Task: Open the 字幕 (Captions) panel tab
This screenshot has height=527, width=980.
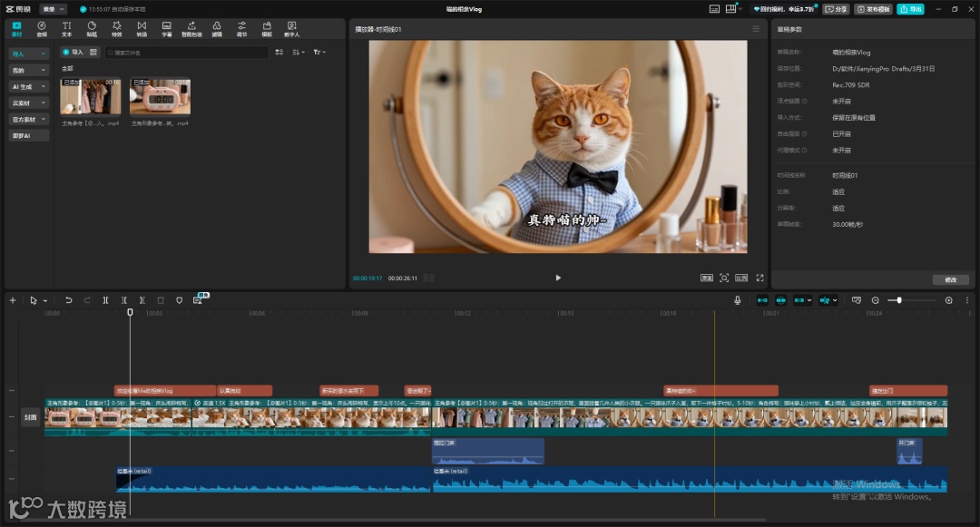Action: pyautogui.click(x=167, y=28)
